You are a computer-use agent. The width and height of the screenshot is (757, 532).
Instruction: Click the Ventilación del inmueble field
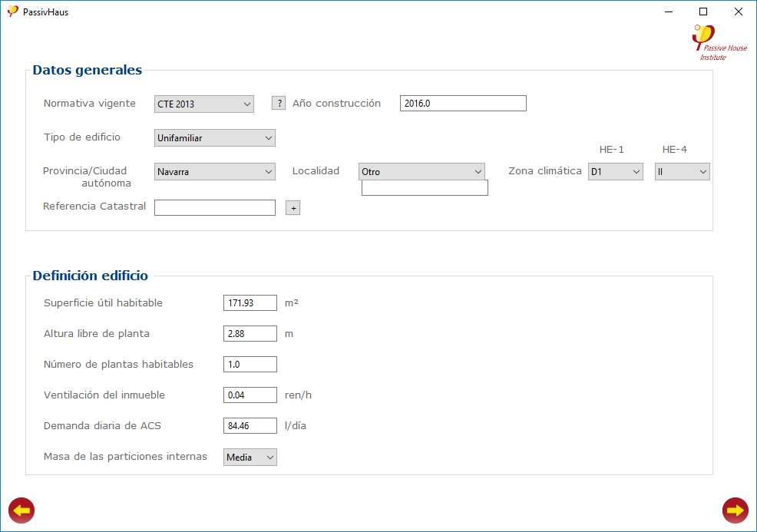click(x=250, y=395)
